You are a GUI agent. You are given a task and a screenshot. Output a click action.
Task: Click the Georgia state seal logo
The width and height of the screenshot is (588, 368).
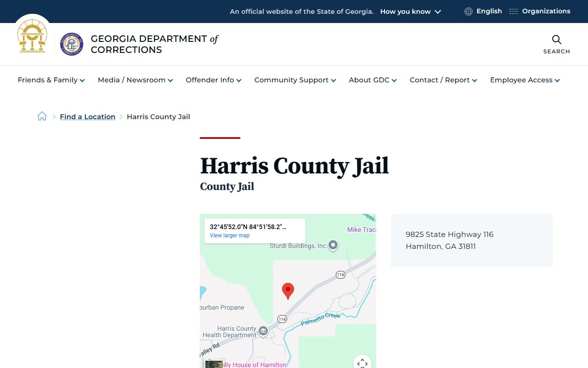(x=32, y=36)
